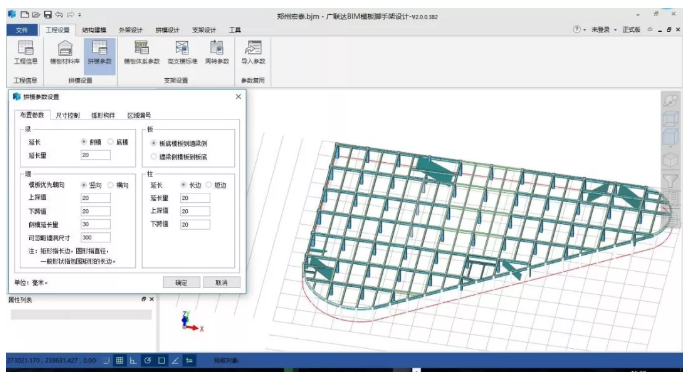Click the 取消 button in the dialog

point(221,282)
